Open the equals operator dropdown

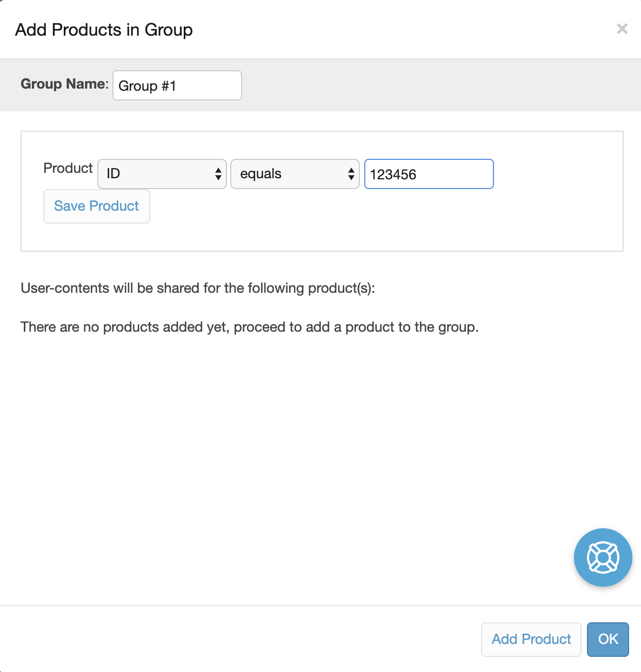coord(295,174)
